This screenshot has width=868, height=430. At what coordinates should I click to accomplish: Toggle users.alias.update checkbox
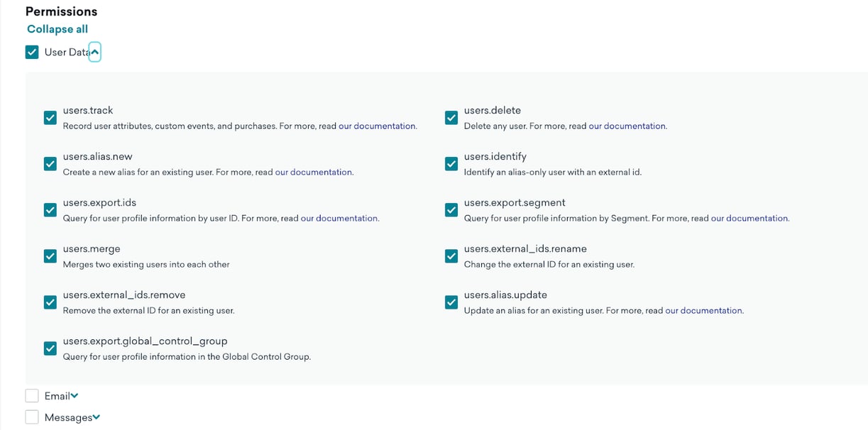451,302
